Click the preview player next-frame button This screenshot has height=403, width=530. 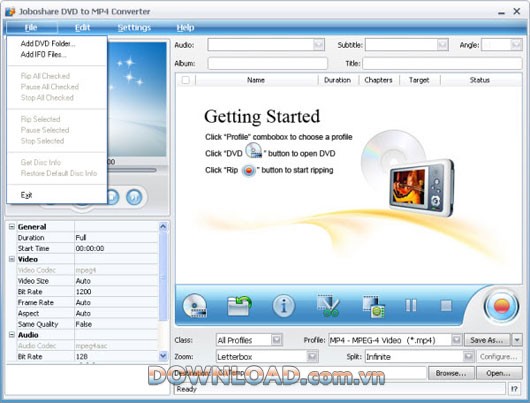coord(134,197)
